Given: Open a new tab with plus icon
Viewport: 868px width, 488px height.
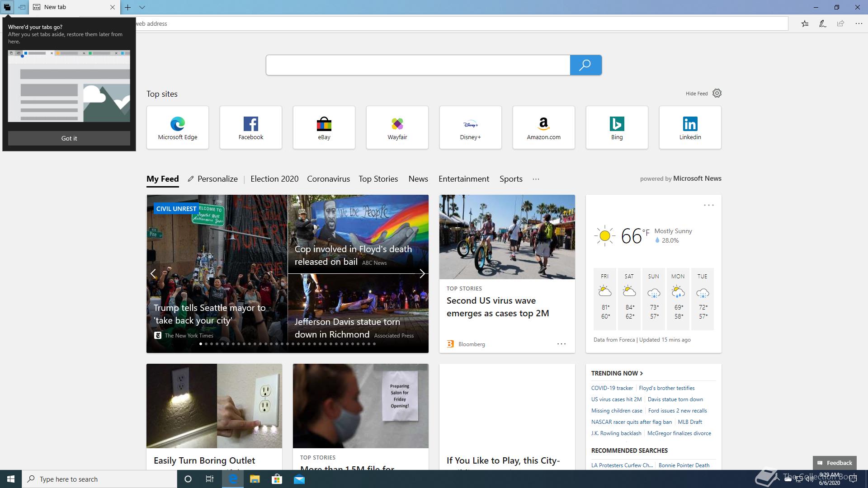Looking at the screenshot, I should 128,7.
